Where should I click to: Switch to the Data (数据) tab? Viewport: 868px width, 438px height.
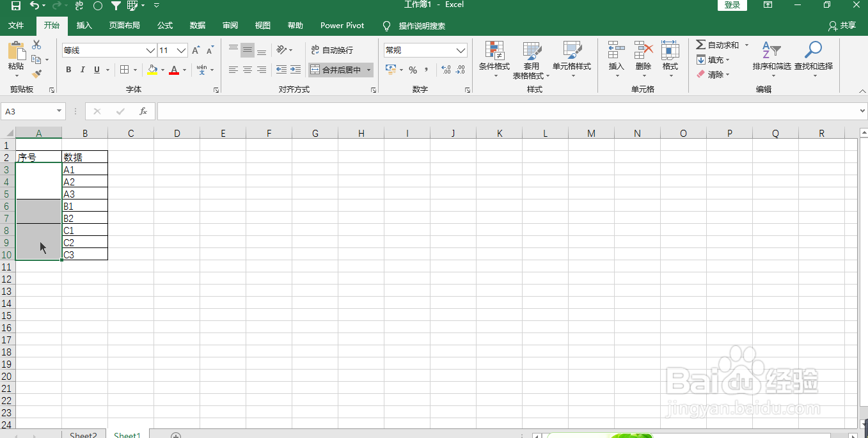[198, 26]
